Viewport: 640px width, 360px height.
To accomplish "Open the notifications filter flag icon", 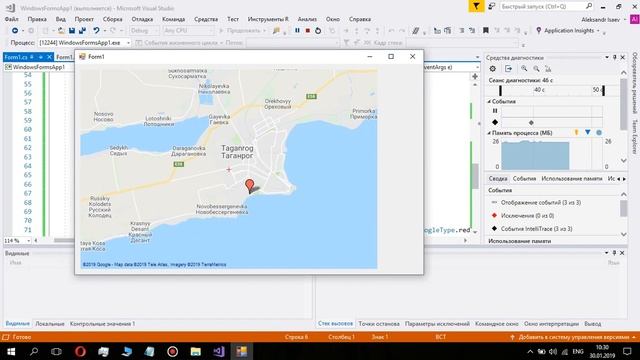I will click(476, 6).
